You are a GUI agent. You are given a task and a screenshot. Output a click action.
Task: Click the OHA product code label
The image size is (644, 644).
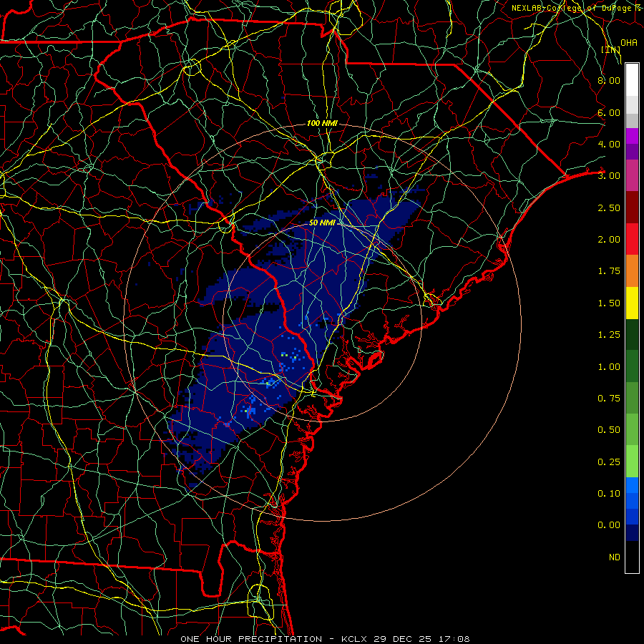pyautogui.click(x=629, y=43)
